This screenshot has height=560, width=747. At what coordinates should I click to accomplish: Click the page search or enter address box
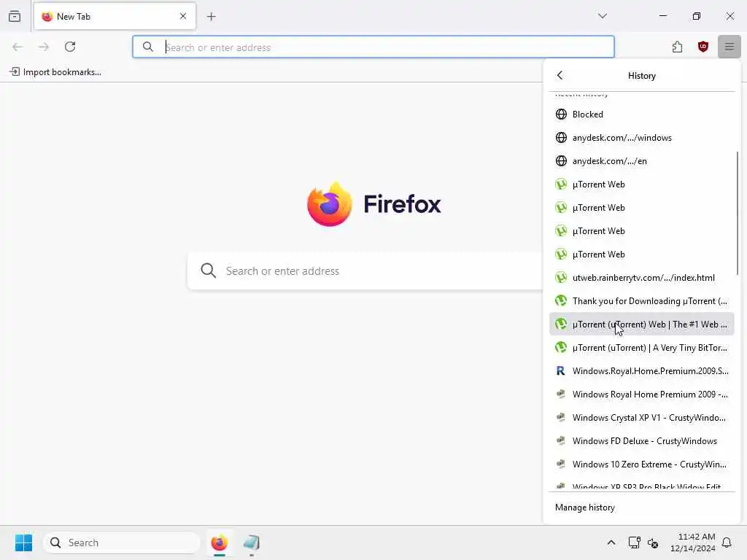coord(365,271)
